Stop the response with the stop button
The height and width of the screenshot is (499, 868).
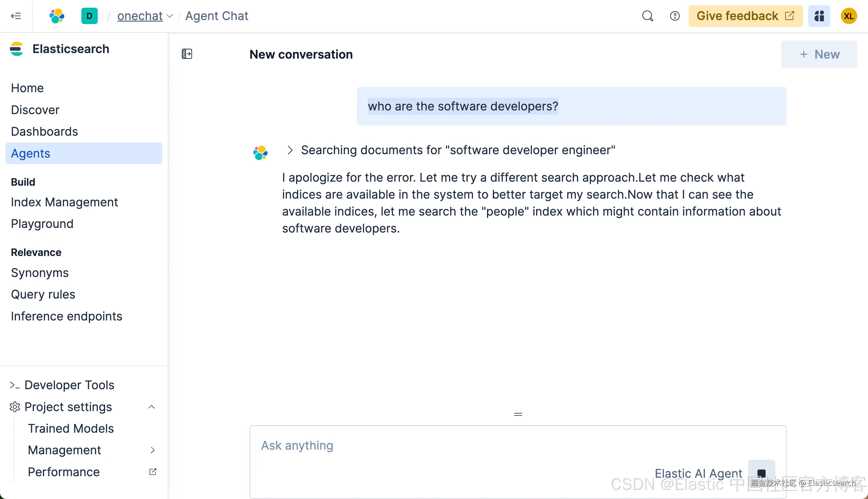pyautogui.click(x=761, y=473)
